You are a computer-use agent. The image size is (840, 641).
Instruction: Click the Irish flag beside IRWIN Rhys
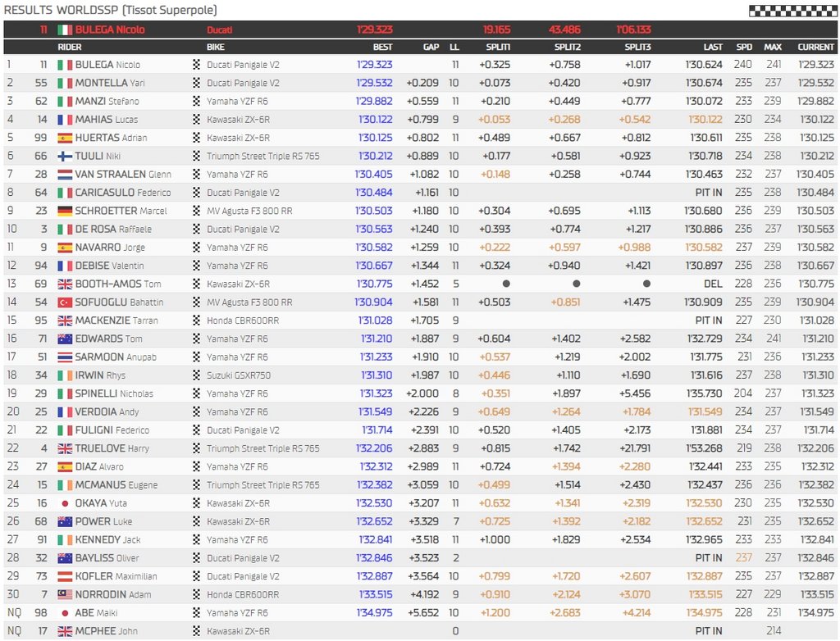65,375
